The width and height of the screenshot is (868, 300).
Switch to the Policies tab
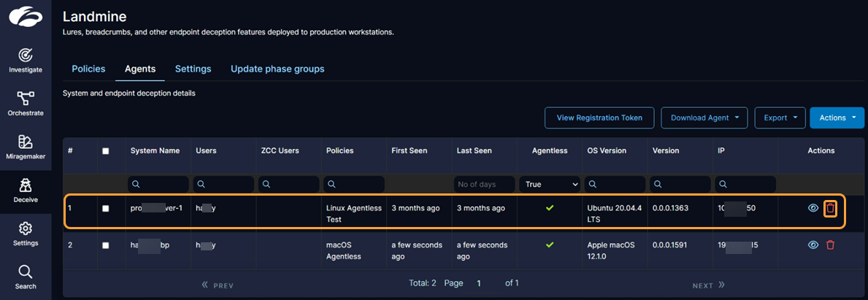tap(88, 69)
